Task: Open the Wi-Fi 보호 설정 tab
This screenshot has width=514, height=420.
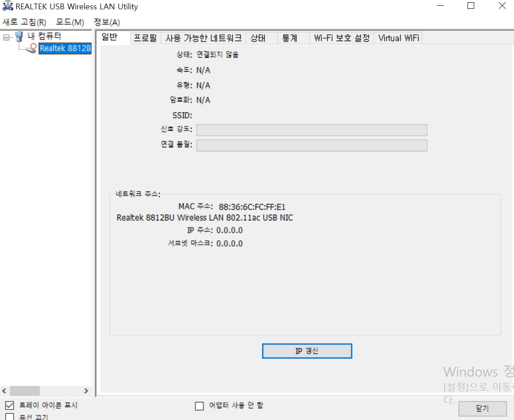Action: coord(342,38)
